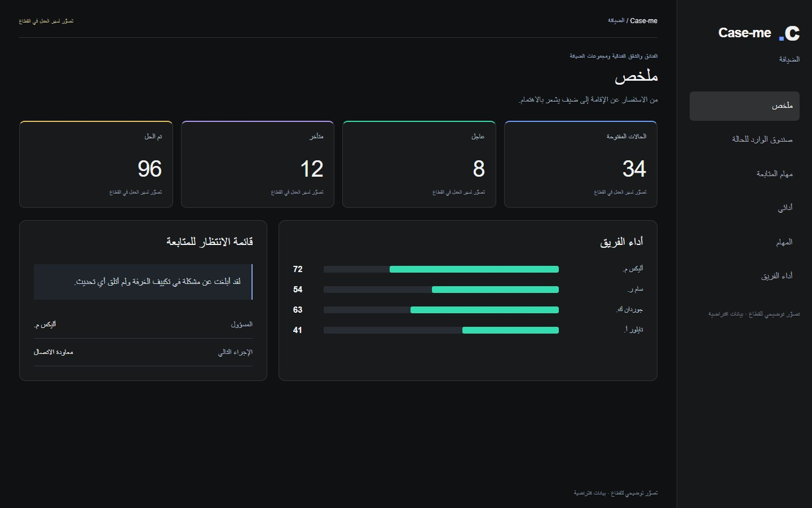Click the air-conditioning complaint note
The image size is (812, 508).
pos(143,282)
